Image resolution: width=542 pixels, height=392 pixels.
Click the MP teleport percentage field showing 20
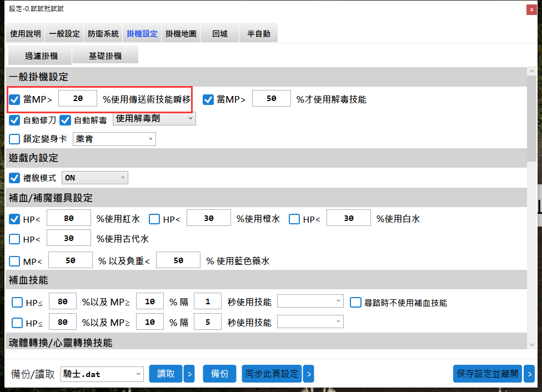[x=78, y=98]
